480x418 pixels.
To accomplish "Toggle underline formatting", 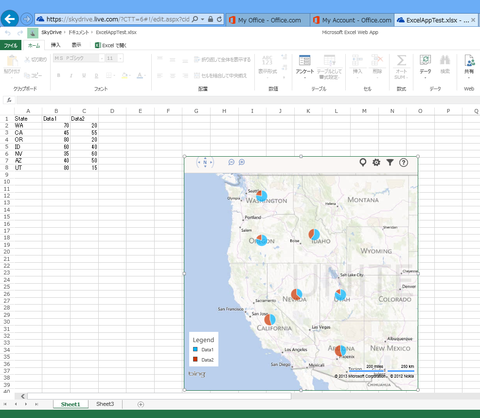I will click(84, 76).
